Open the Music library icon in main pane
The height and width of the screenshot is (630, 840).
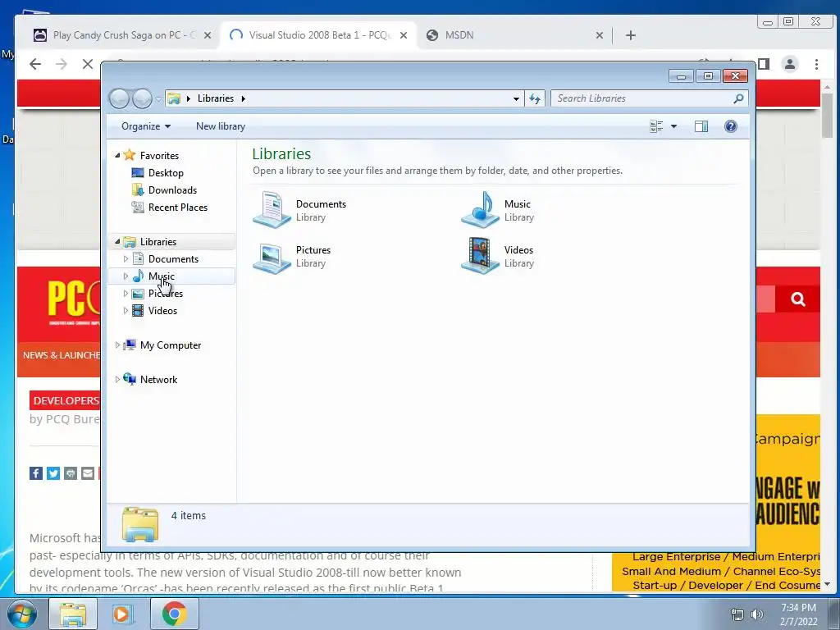[x=481, y=210]
